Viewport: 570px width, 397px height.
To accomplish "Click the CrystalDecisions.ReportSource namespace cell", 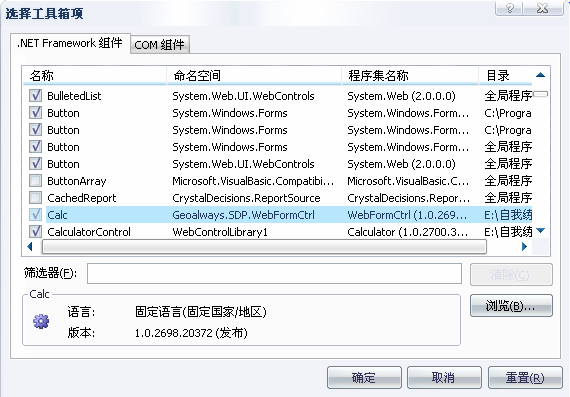I will click(x=246, y=198).
